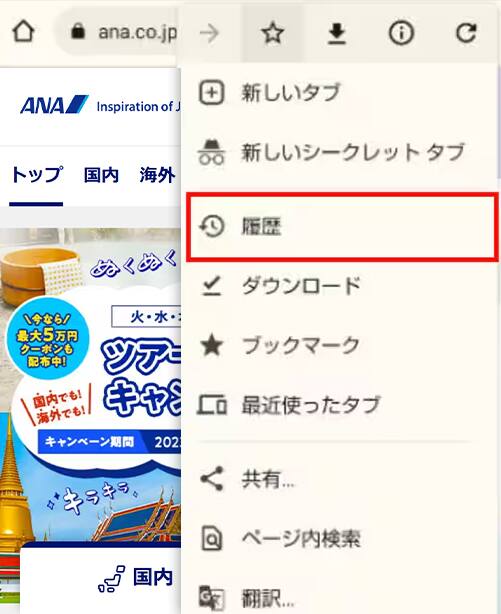The image size is (501, 614).
Task: Choose ダウンロード in the menu
Action: tap(340, 286)
